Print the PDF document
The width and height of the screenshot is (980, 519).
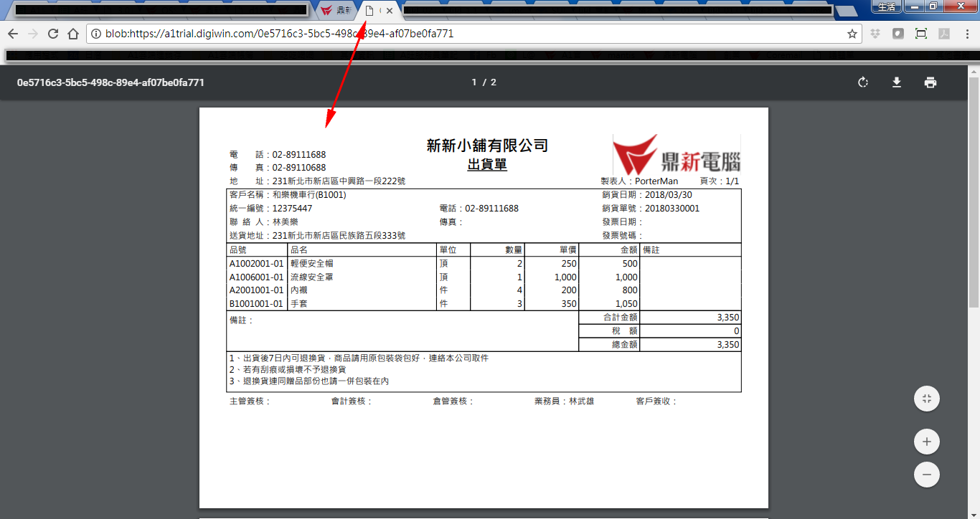point(930,82)
